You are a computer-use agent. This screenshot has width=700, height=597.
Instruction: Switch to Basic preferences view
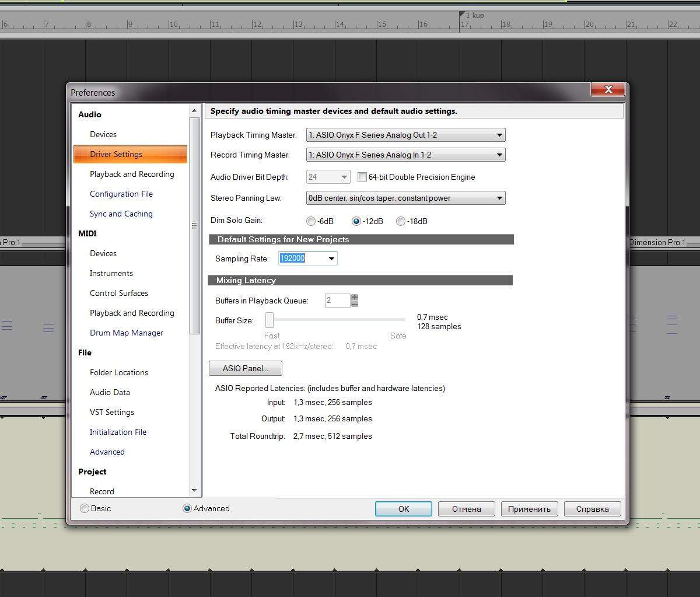coord(85,508)
